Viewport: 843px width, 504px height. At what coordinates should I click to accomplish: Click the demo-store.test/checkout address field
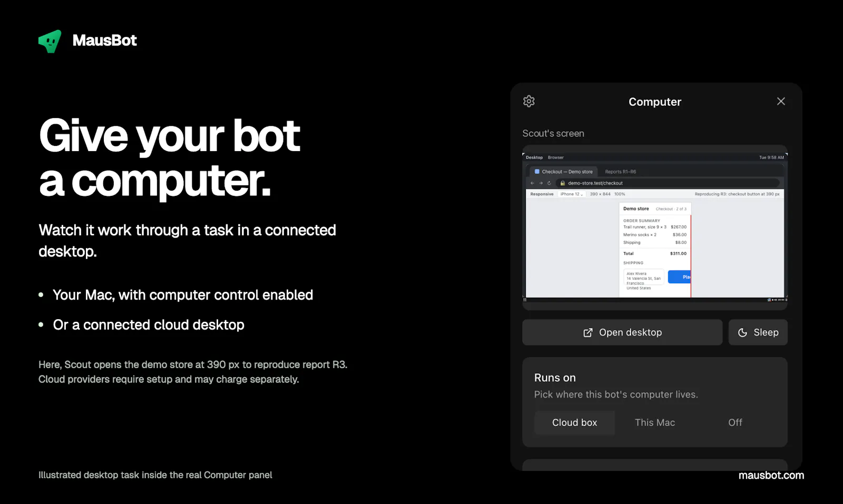pos(668,183)
